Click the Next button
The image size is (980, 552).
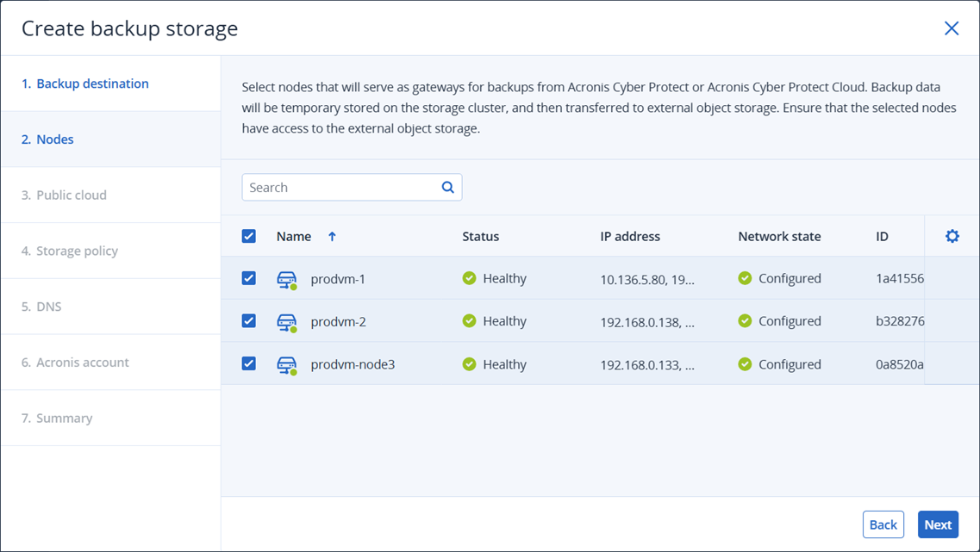(938, 524)
